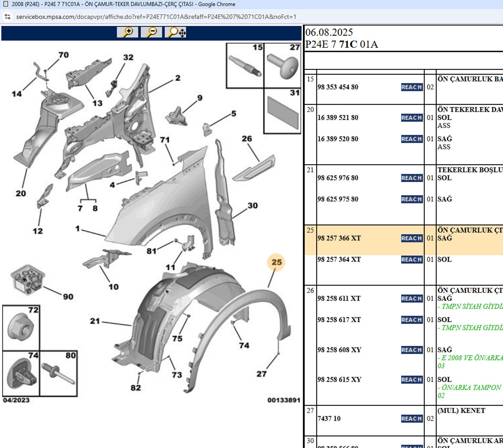The height and width of the screenshot is (448, 503).
Task: Click callout number 21 on wheel liner
Action: [95, 321]
